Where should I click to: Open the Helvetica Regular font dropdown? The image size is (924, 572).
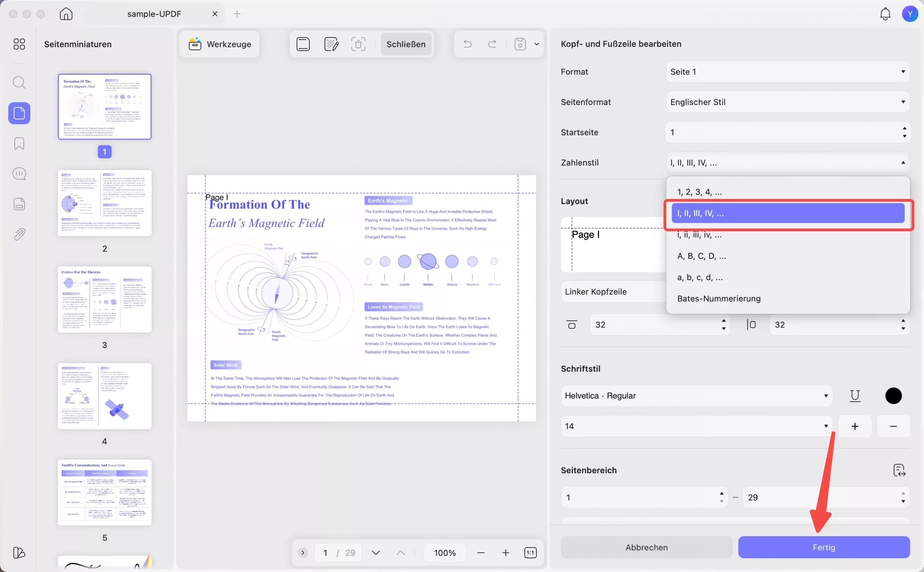tap(696, 396)
